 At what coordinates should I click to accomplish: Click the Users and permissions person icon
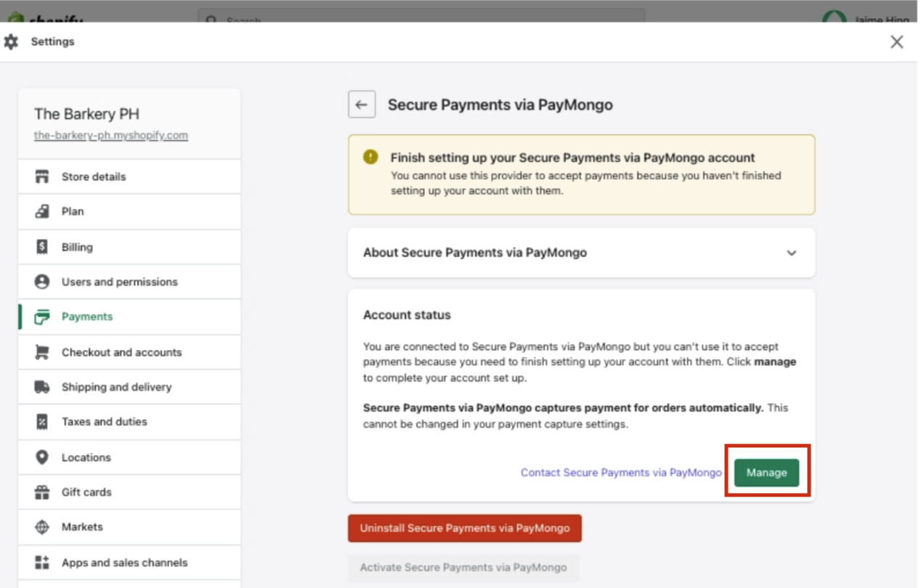coord(42,282)
